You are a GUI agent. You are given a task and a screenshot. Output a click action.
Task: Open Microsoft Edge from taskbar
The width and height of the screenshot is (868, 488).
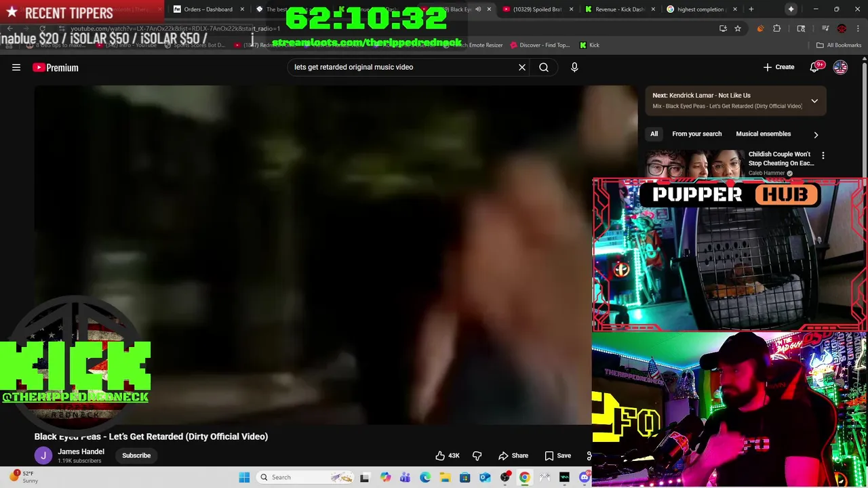pos(425,477)
